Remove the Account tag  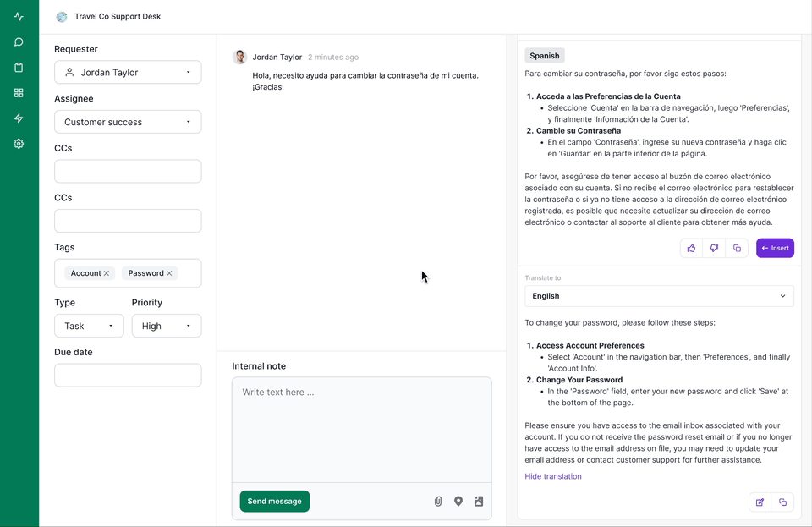click(107, 272)
